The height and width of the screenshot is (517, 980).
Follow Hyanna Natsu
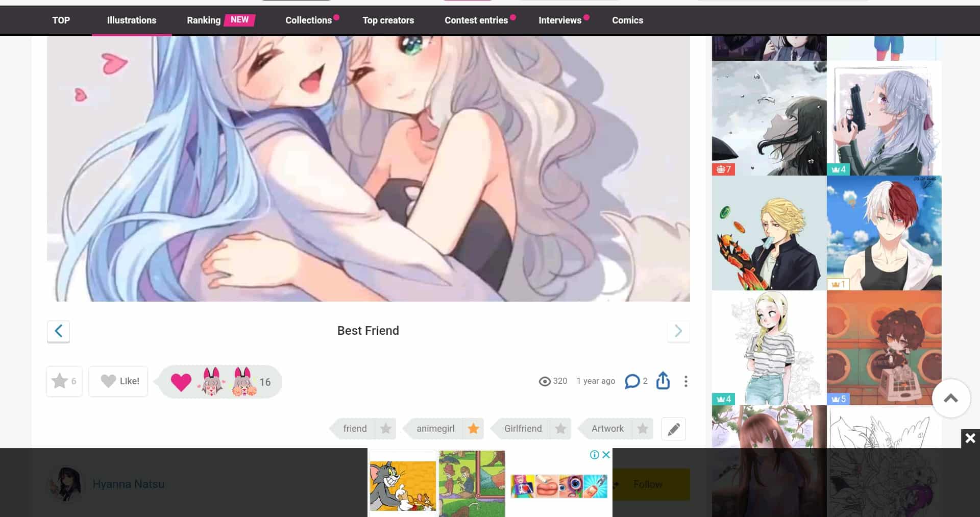tap(648, 484)
